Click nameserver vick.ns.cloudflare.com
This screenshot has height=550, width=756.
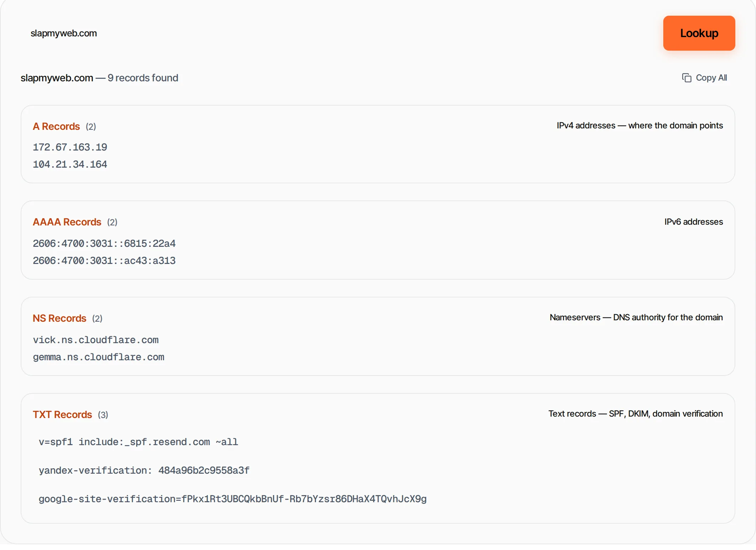point(96,340)
